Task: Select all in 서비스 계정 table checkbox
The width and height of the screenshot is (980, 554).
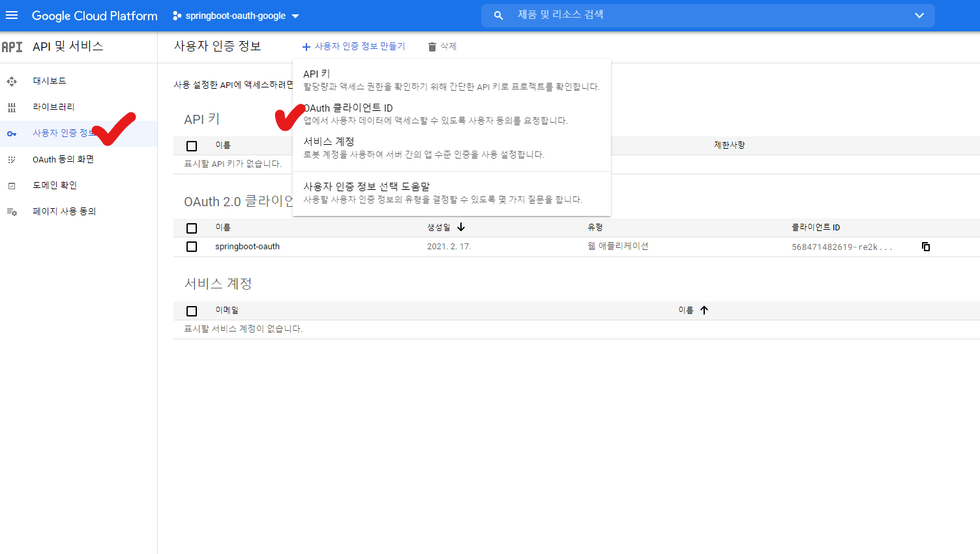Action: 192,311
